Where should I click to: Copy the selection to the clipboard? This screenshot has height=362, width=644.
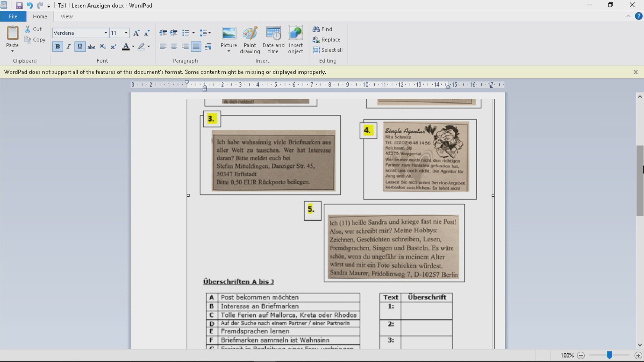35,40
